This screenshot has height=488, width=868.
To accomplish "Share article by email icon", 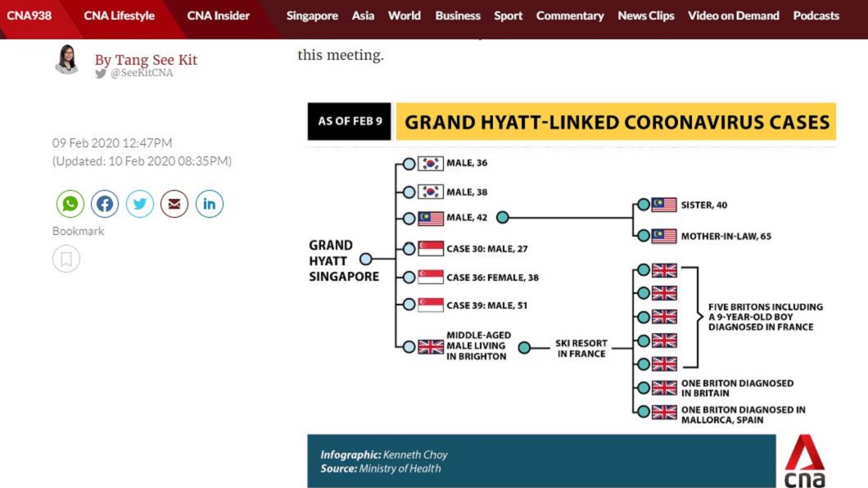I will pos(174,204).
